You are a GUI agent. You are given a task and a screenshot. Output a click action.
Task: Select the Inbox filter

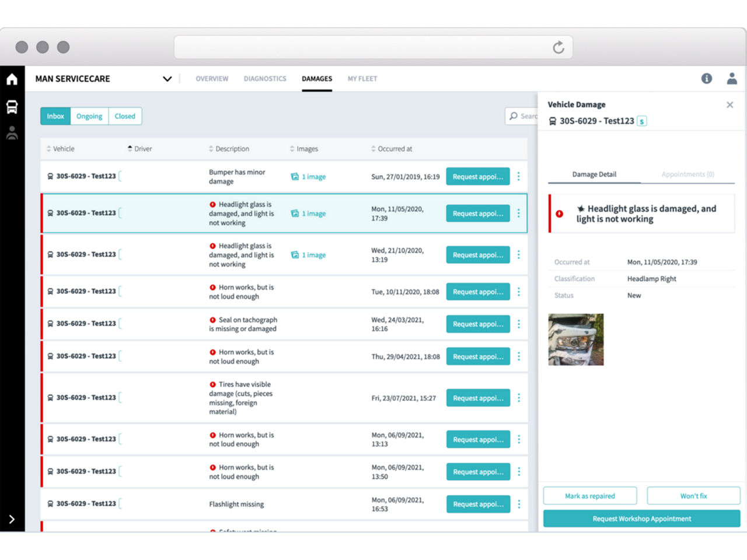click(x=55, y=116)
